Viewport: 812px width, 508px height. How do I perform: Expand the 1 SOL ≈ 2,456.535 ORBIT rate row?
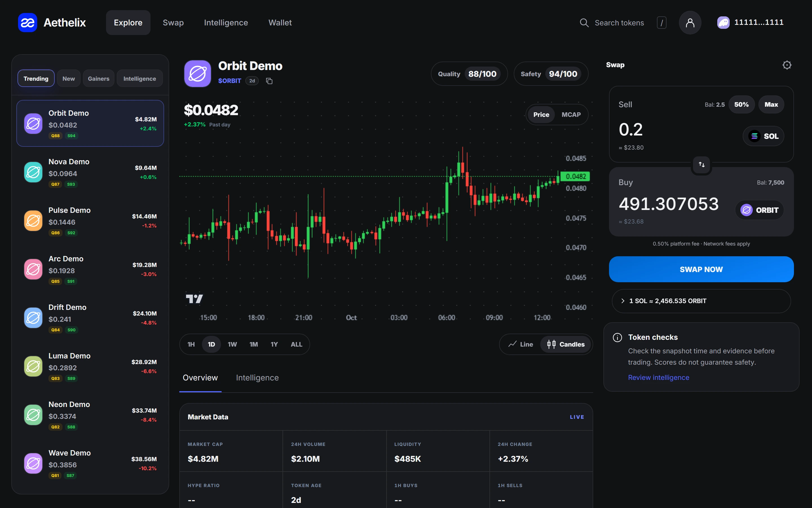[x=701, y=301]
